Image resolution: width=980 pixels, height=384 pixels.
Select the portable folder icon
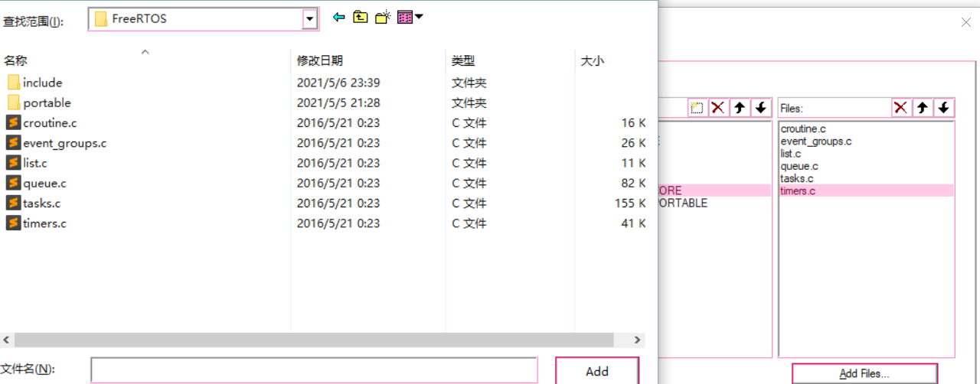point(13,103)
